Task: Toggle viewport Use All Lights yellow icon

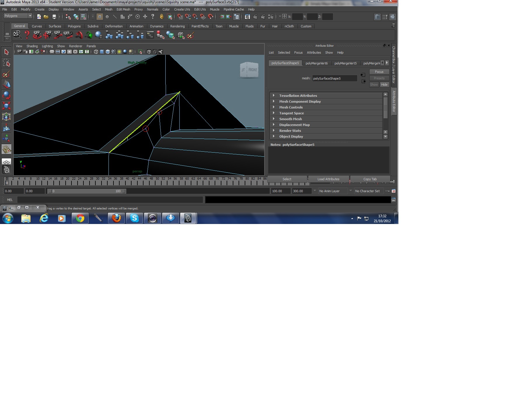Action: (x=119, y=52)
